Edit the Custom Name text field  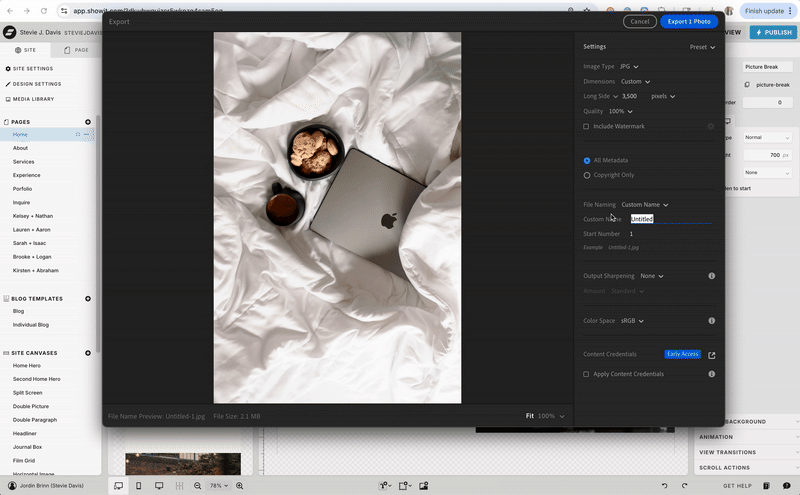pyautogui.click(x=670, y=219)
